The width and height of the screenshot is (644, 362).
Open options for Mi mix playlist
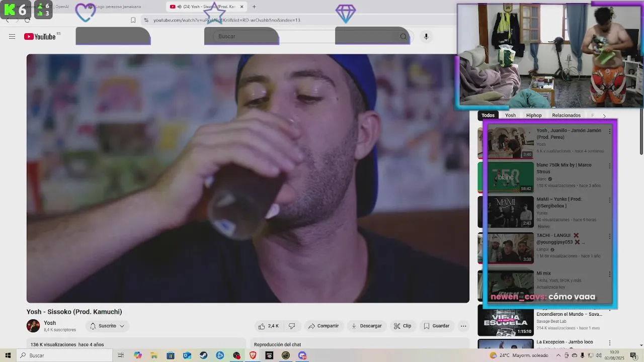tap(610, 275)
